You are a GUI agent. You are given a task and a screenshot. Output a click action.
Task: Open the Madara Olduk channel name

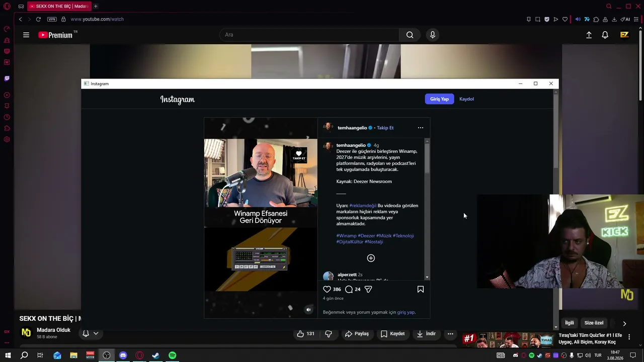click(x=53, y=330)
